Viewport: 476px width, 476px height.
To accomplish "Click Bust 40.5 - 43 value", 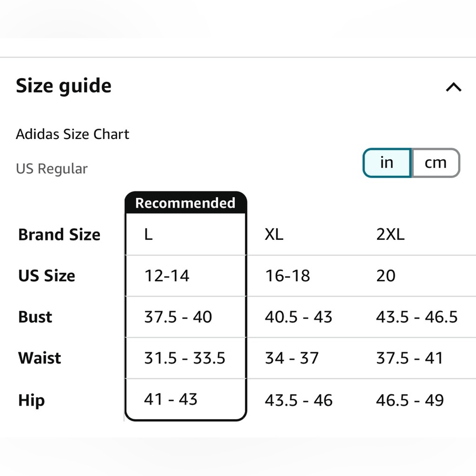I will click(x=298, y=317).
